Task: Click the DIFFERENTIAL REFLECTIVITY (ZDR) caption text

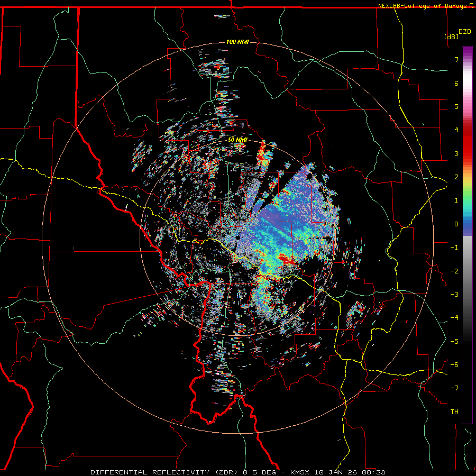Action: pyautogui.click(x=165, y=472)
